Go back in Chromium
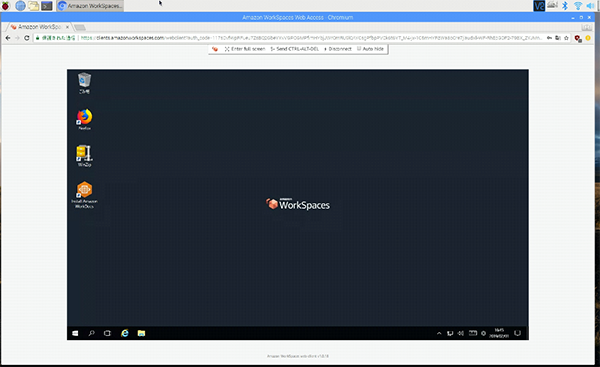The width and height of the screenshot is (600, 367). point(8,38)
